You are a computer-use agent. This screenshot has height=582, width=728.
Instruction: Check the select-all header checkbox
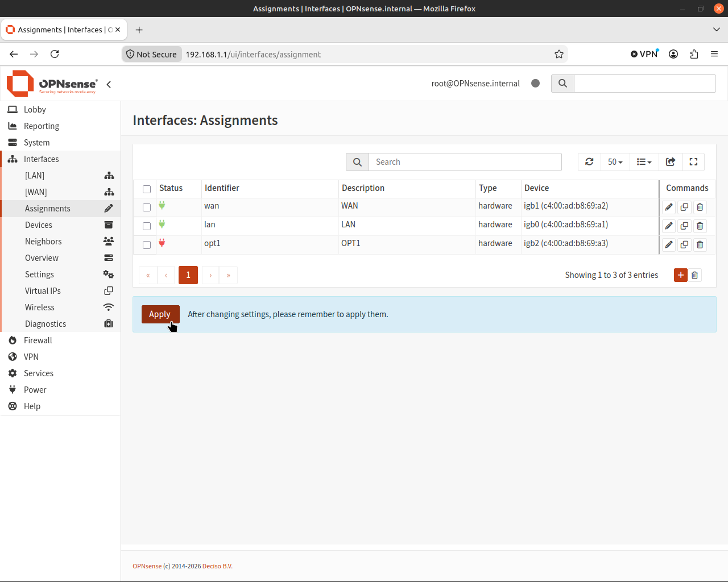tap(147, 189)
